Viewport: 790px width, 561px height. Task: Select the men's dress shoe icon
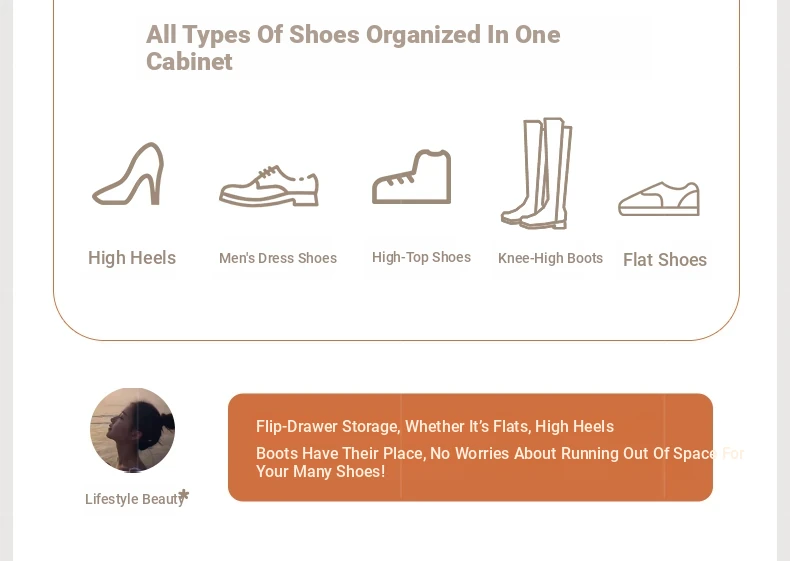coord(269,185)
